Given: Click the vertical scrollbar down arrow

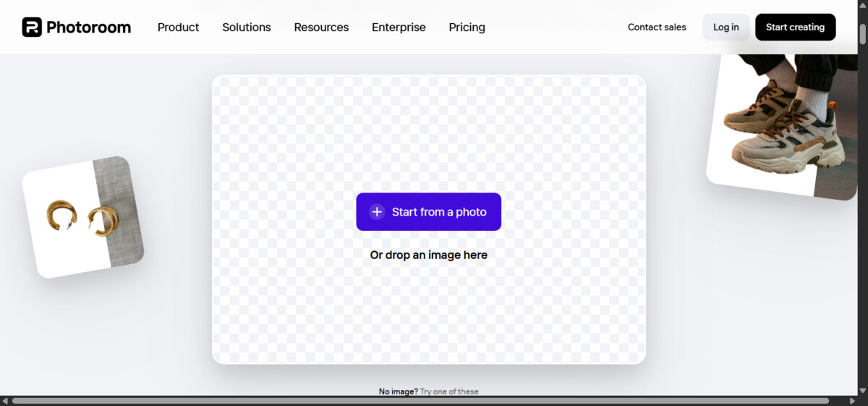Looking at the screenshot, I should pos(862,390).
